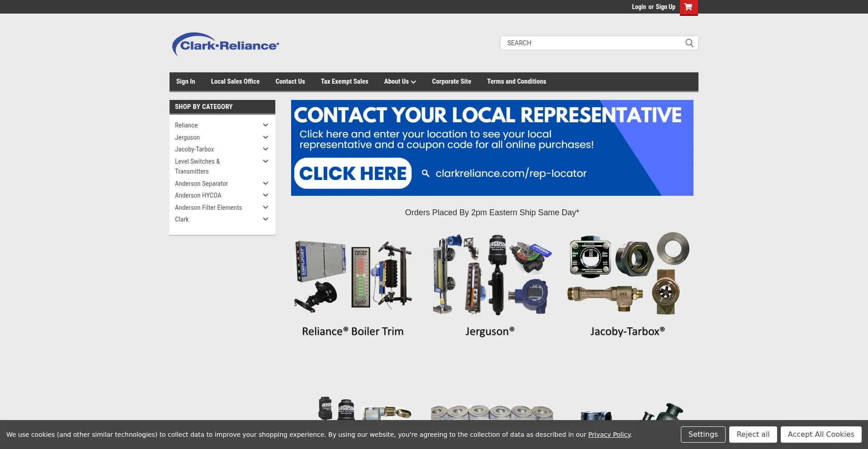
Task: Click the Reliance® Boiler Trim caption
Action: click(353, 331)
